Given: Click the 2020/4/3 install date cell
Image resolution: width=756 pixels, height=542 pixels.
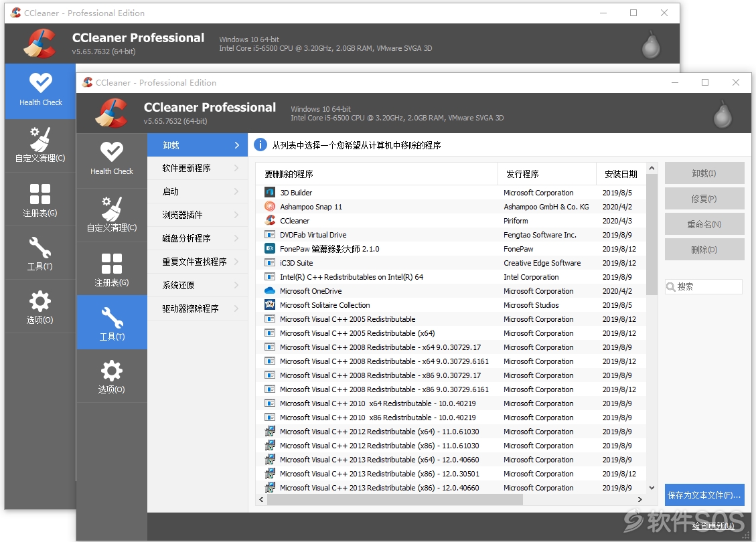Looking at the screenshot, I should [617, 221].
